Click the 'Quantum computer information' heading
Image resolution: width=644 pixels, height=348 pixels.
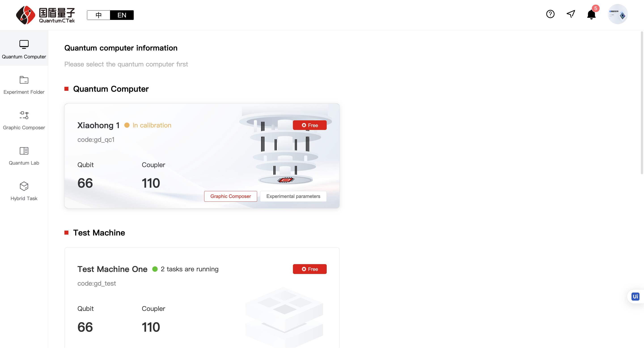121,48
